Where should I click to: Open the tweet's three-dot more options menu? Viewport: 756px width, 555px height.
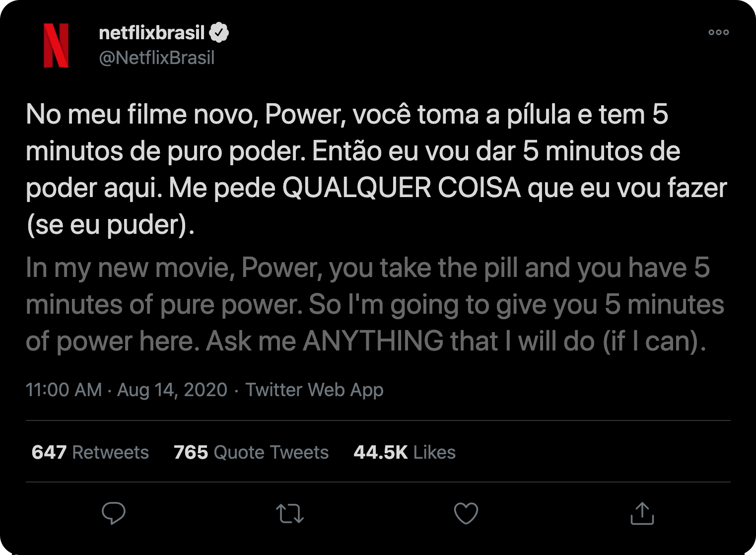(x=718, y=32)
